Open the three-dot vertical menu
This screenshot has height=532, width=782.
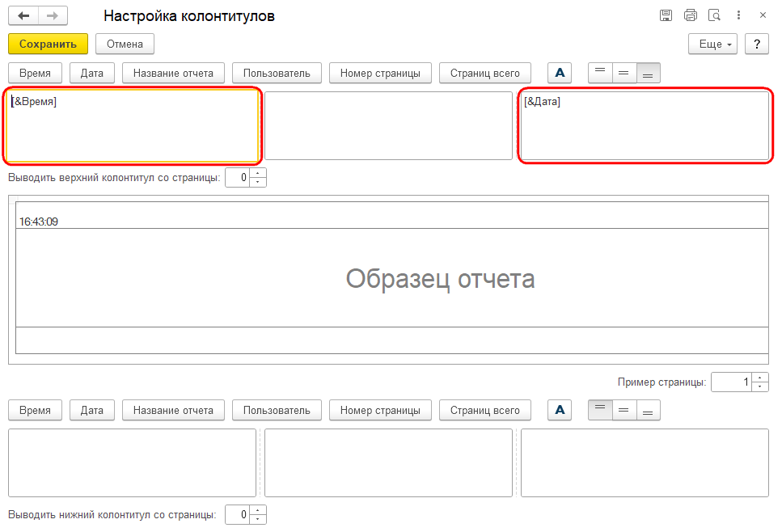click(x=738, y=15)
